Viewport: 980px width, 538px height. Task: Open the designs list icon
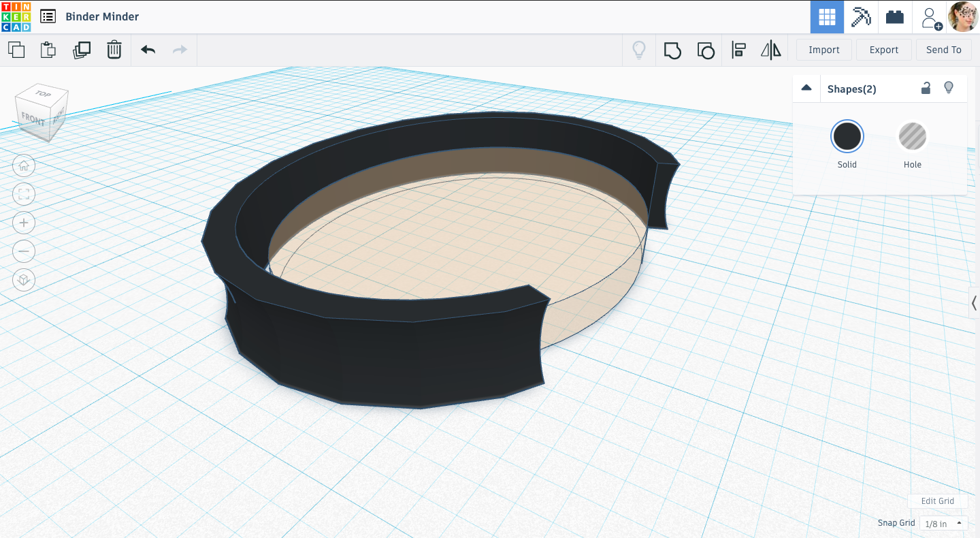coord(48,16)
